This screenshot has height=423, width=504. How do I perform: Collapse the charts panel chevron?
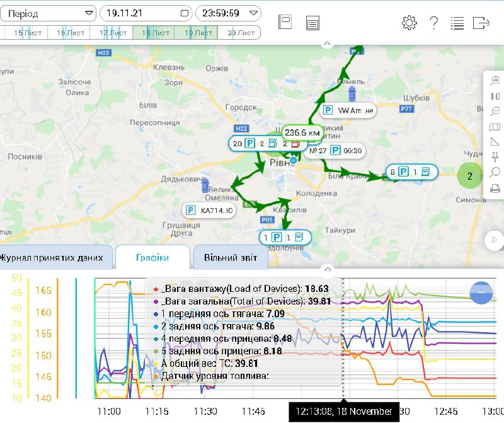(x=327, y=269)
